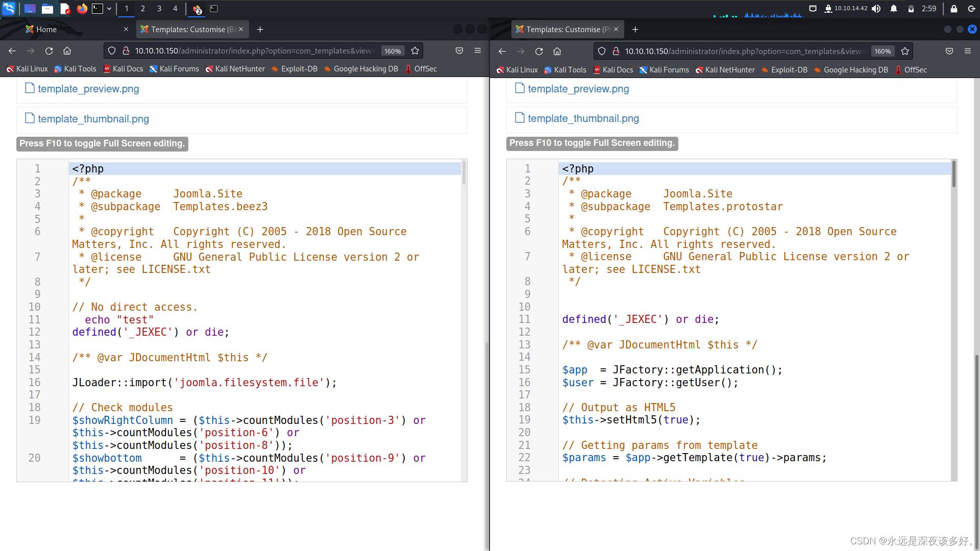
Task: Switch to the Home tab in left Firefox
Action: click(46, 30)
